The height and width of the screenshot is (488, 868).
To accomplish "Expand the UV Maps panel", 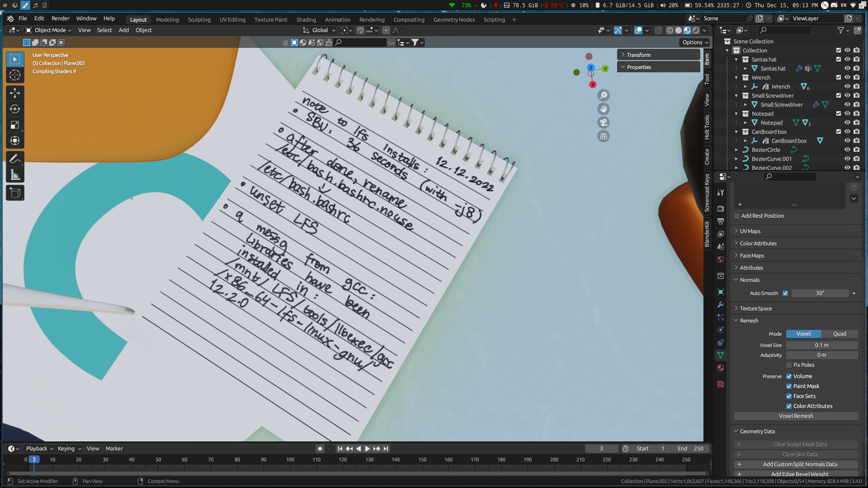I will 750,231.
